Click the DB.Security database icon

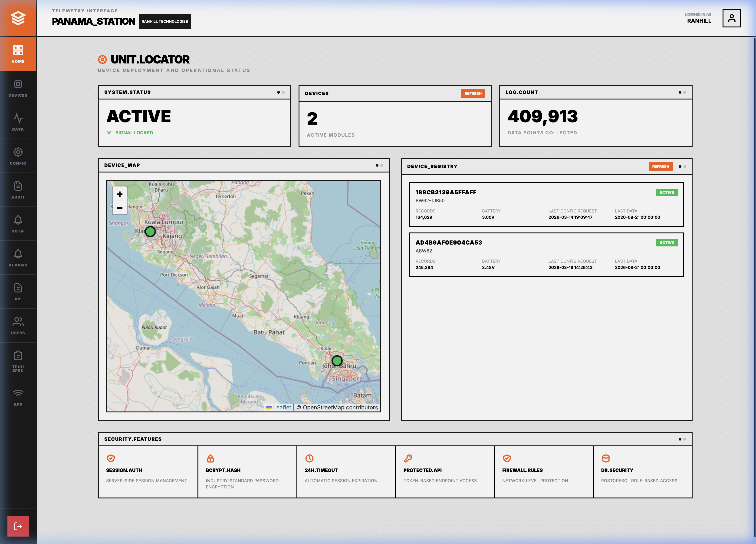click(606, 458)
